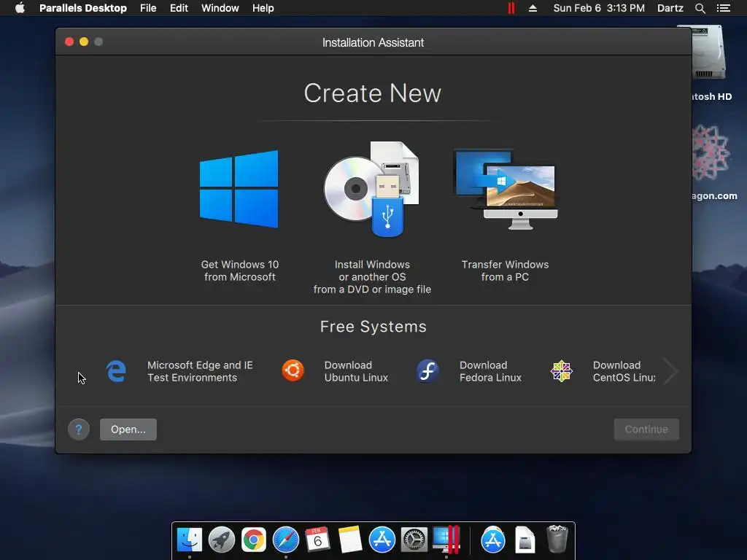Pick the Transfer Windows from a PC icon
The width and height of the screenshot is (747, 560).
[x=506, y=189]
